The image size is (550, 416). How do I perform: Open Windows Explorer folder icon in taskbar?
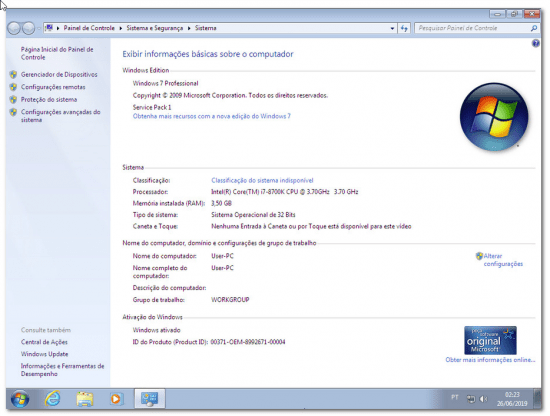85,399
